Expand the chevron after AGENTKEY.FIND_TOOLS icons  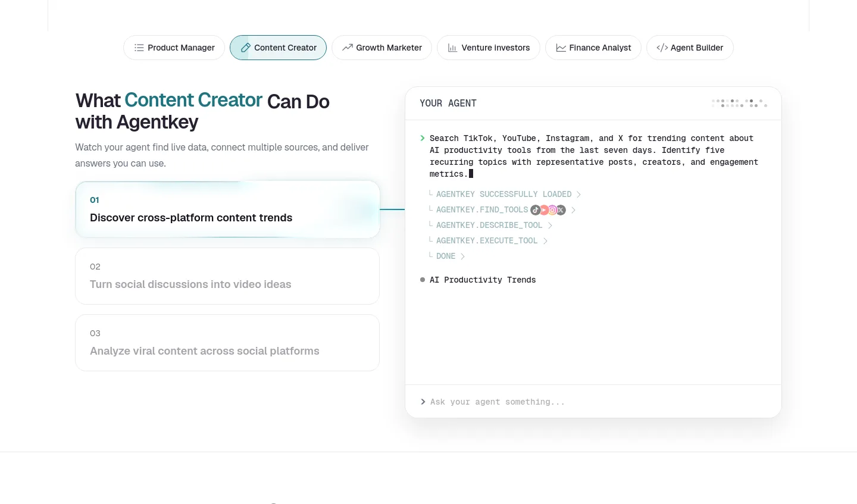click(573, 210)
